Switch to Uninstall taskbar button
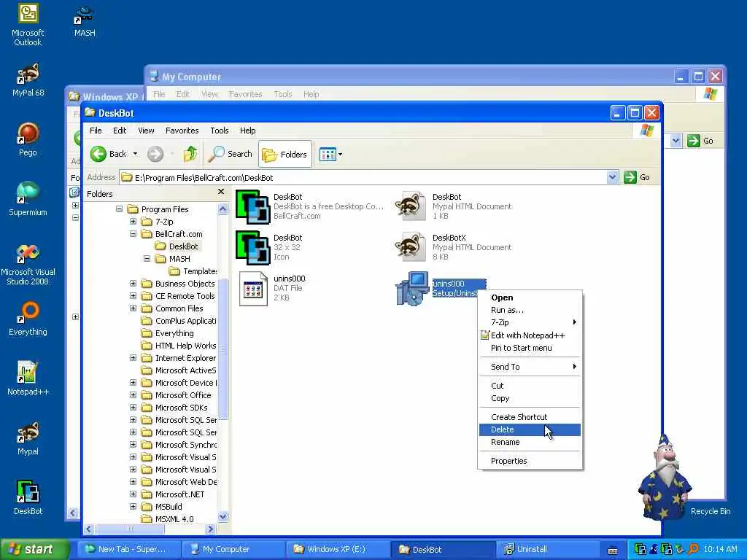This screenshot has height=560, width=747. 548,549
